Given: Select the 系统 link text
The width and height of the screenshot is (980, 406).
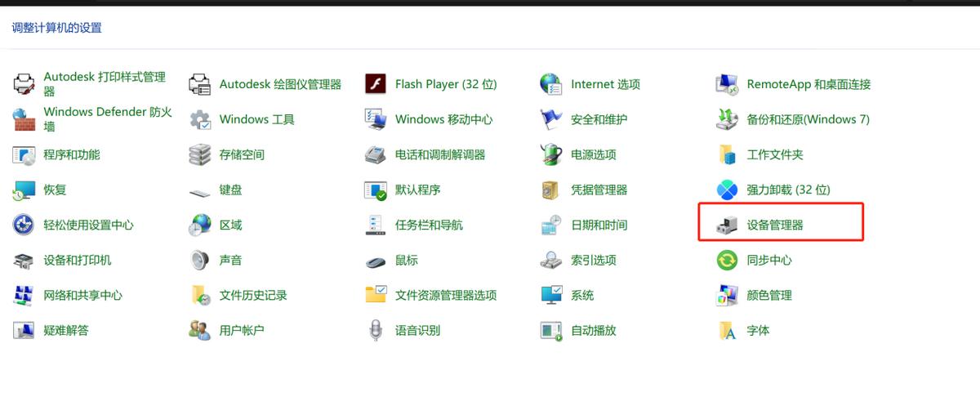Looking at the screenshot, I should [x=582, y=295].
